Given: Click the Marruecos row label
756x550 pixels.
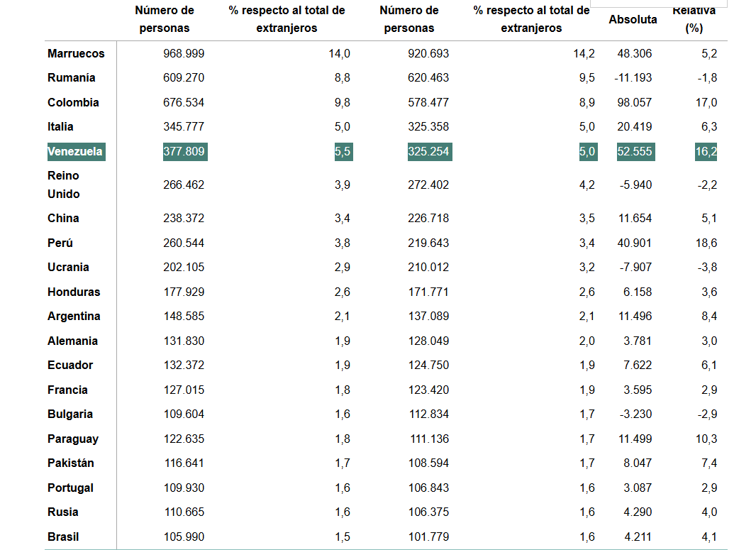Looking at the screenshot, I should pos(76,54).
